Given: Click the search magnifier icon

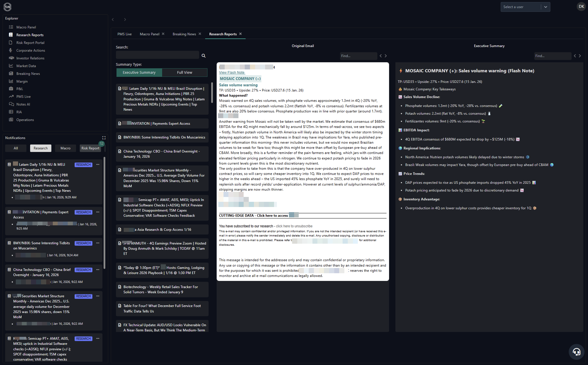Looking at the screenshot, I should tap(203, 55).
